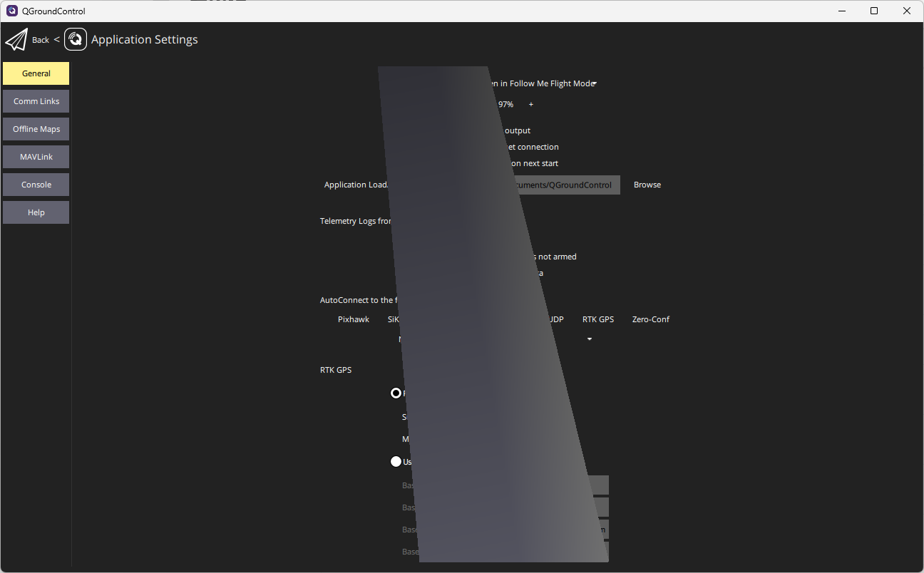Click the QGroundControl logo beside Application Settings
Screen dimensions: 924x573
pos(76,39)
